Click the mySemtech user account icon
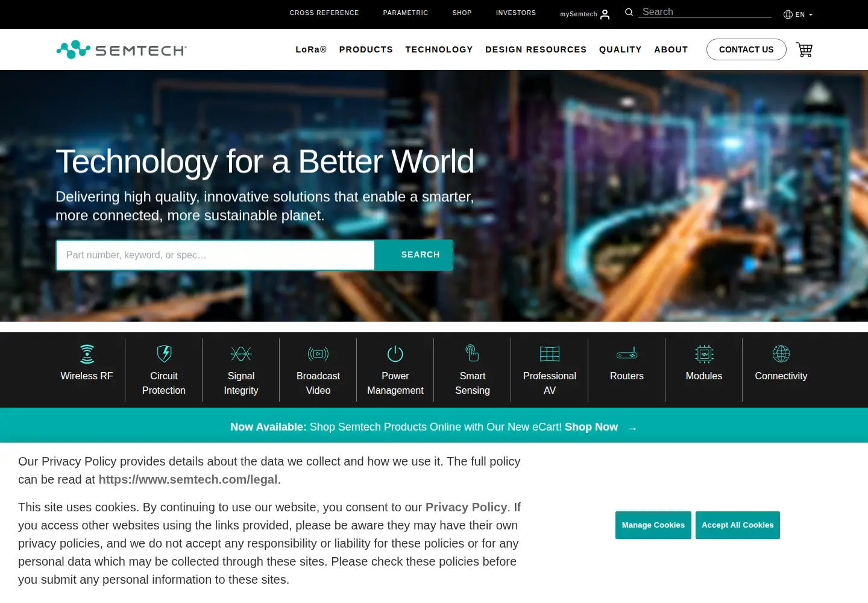This screenshot has height=603, width=868. (605, 14)
